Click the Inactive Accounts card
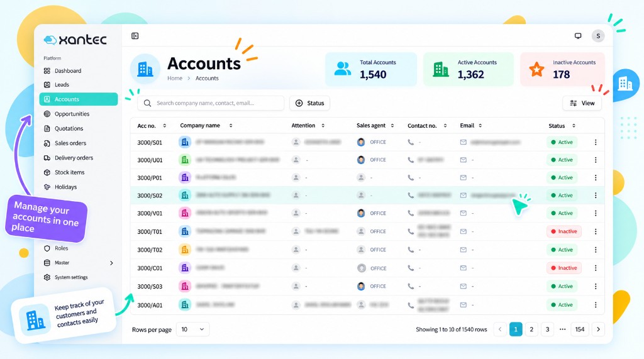The width and height of the screenshot is (644, 359). tap(563, 69)
